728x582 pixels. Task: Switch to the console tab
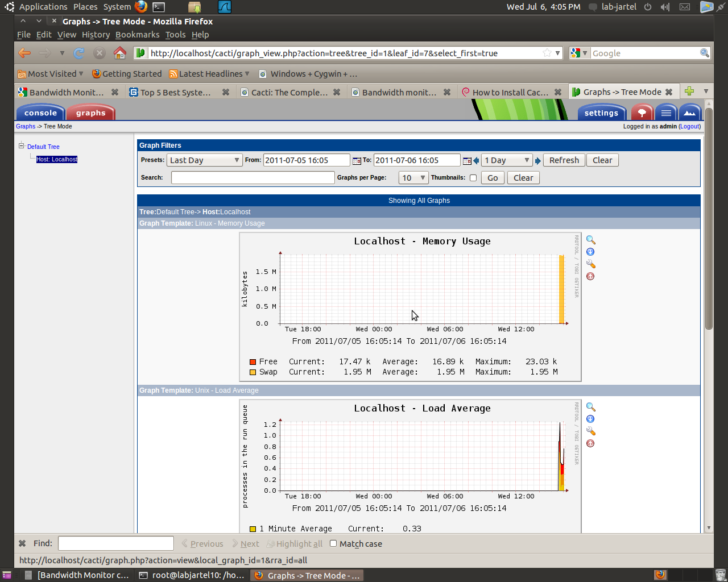point(40,112)
